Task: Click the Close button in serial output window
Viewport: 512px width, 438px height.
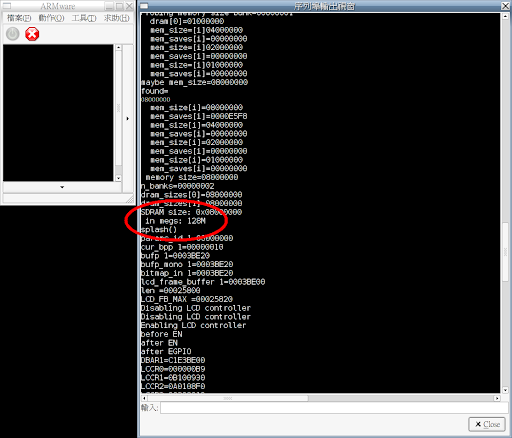Action: coord(487,424)
